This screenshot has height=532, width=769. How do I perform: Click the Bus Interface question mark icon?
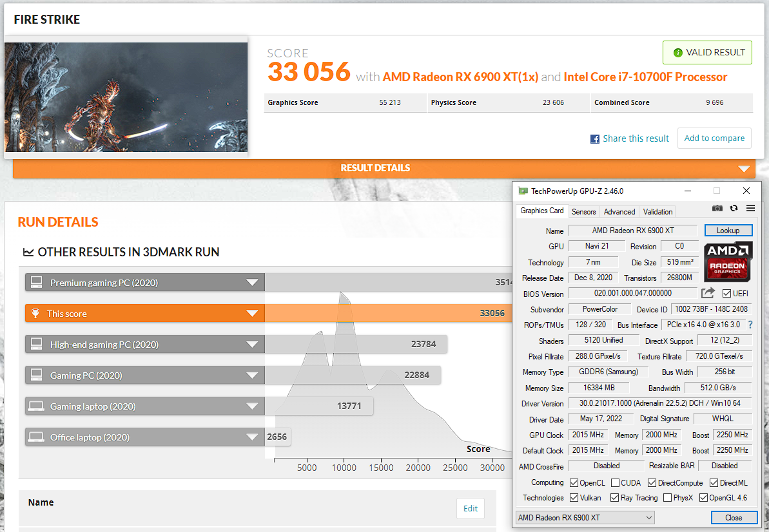click(x=750, y=325)
